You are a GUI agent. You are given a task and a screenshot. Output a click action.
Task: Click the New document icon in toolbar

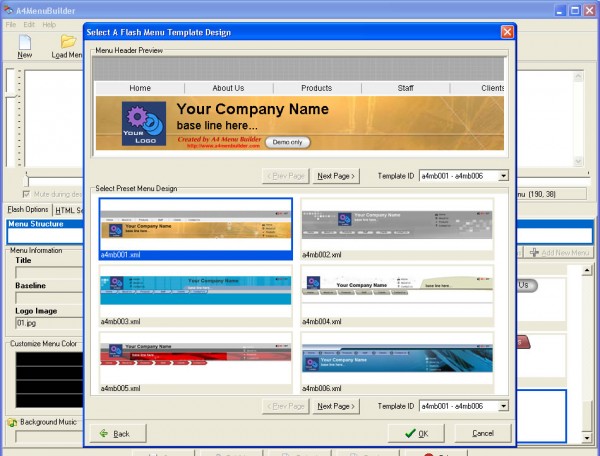tap(25, 42)
